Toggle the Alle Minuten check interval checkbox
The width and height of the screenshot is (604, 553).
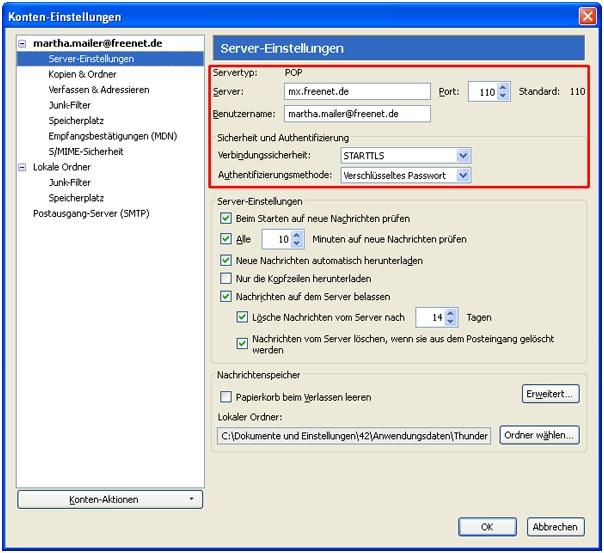coord(226,239)
